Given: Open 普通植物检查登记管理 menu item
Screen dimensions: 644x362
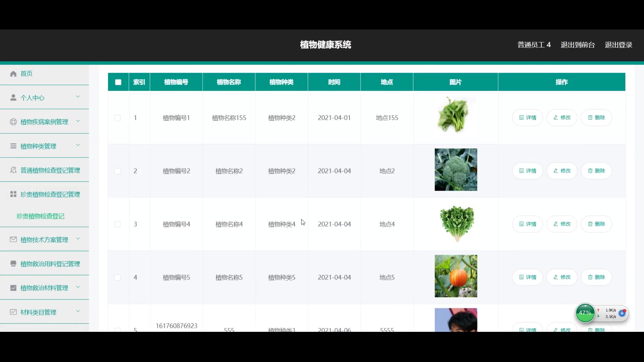Looking at the screenshot, I should 50,170.
